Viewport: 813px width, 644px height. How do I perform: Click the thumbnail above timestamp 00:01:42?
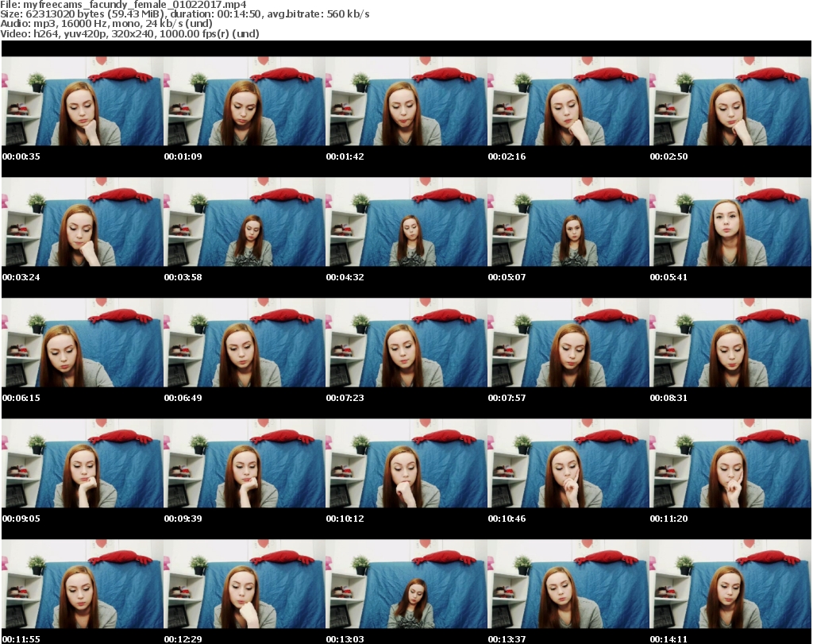406,101
